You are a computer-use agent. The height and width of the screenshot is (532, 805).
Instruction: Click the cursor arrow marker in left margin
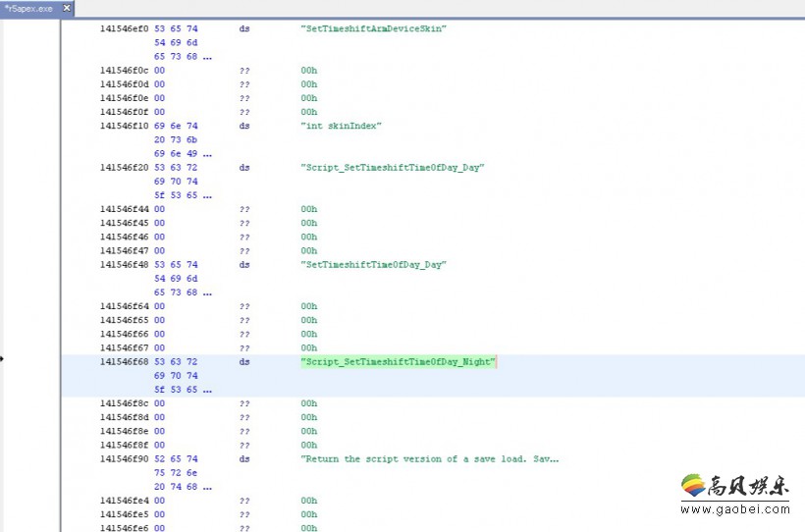click(x=2, y=358)
